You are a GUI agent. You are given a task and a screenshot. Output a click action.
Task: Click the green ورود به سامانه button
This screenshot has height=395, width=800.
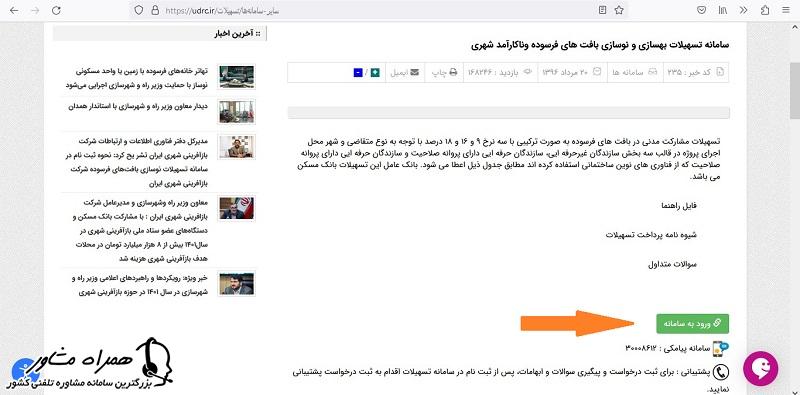(692, 323)
